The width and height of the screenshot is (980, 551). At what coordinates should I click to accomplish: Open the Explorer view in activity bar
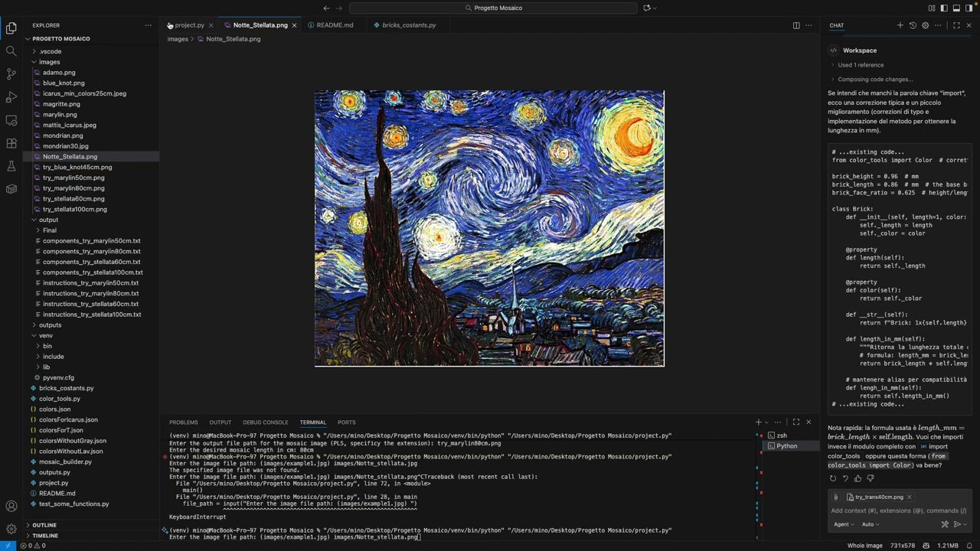tap(11, 28)
